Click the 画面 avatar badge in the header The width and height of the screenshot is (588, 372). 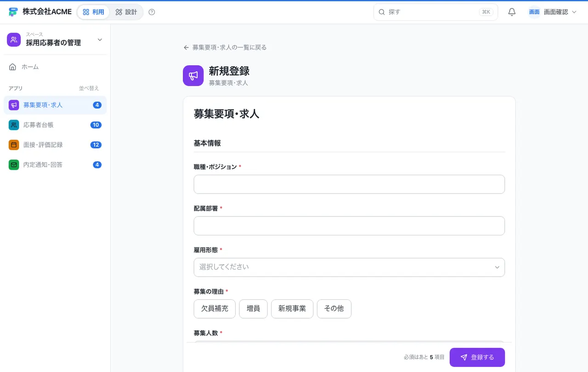[x=534, y=12]
